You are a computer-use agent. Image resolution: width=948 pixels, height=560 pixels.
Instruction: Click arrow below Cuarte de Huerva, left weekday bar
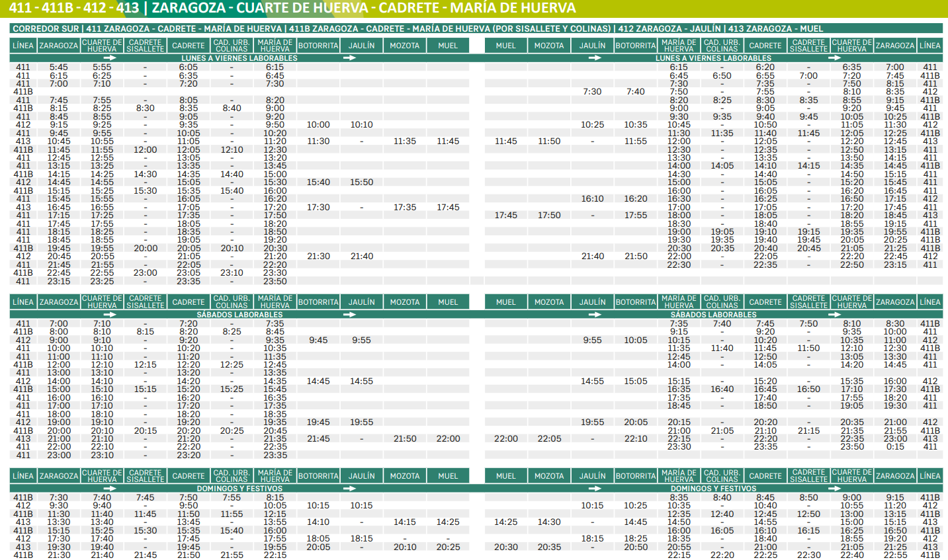tap(110, 58)
